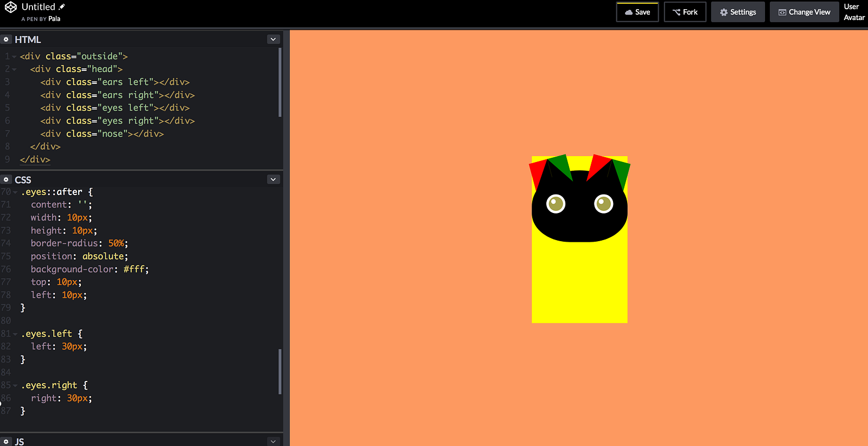The image size is (868, 446).
Task: Click 'eyes right' div code line
Action: point(118,121)
